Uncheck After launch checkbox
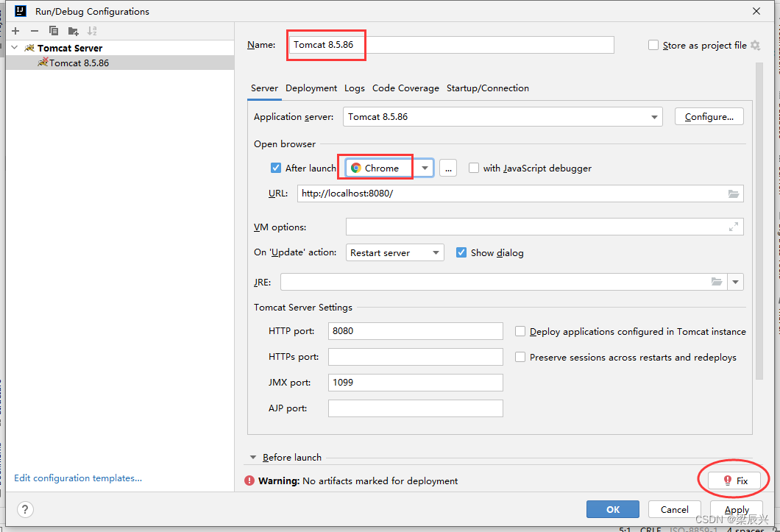Screen dimensions: 780x532 (276, 169)
